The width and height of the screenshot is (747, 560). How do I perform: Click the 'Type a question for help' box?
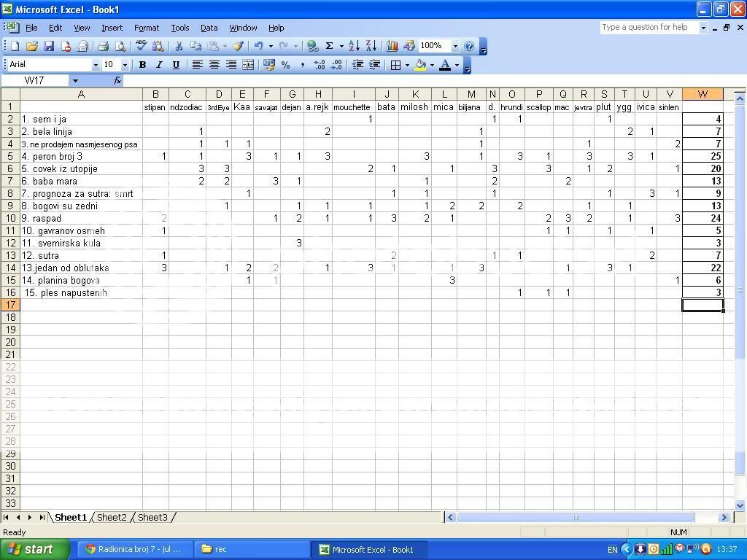649,28
